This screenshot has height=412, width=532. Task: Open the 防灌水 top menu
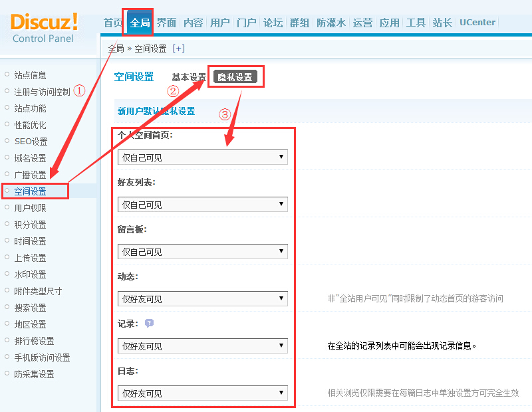(x=331, y=23)
